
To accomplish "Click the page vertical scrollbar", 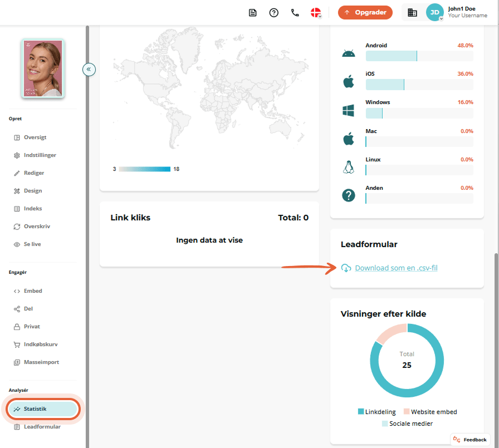I will 496,349.
